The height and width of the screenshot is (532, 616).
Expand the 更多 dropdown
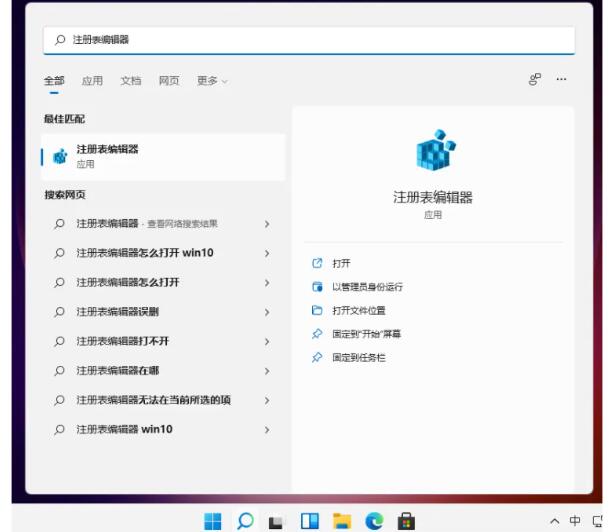coord(212,81)
